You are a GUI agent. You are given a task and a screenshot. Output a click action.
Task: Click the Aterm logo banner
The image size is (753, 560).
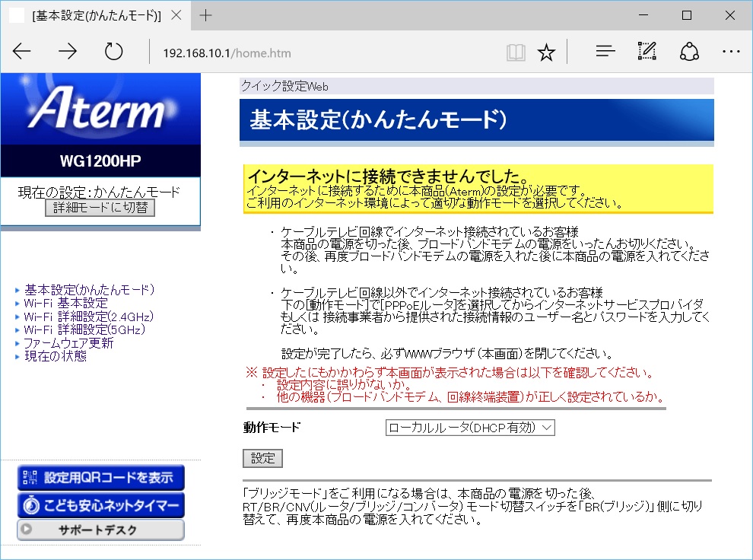tap(100, 110)
